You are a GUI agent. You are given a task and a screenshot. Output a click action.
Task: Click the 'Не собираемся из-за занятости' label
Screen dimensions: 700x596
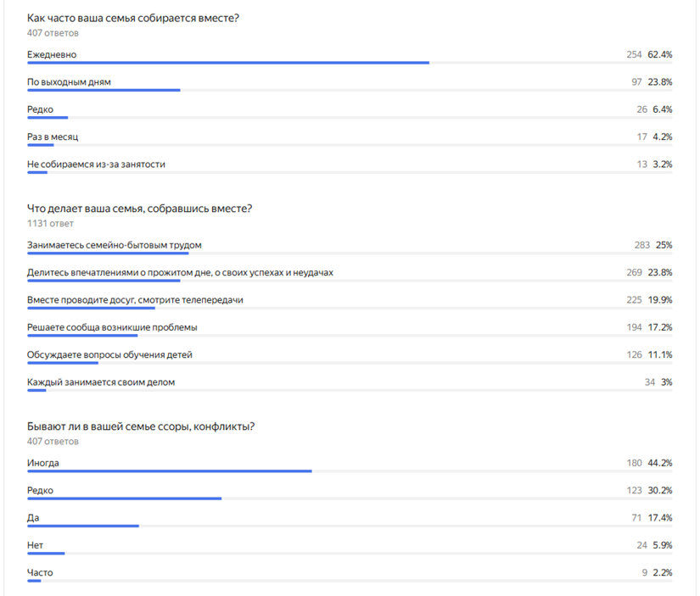[96, 164]
